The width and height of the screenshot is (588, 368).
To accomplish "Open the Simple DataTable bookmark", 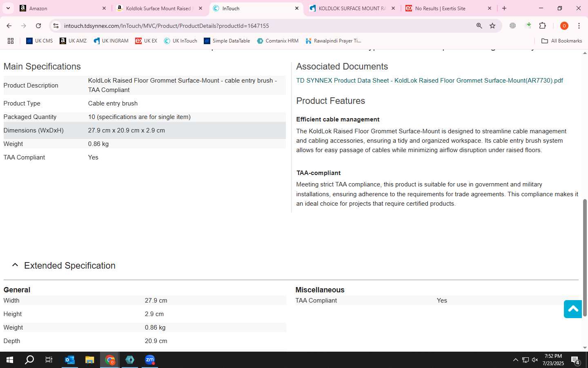I will [227, 41].
